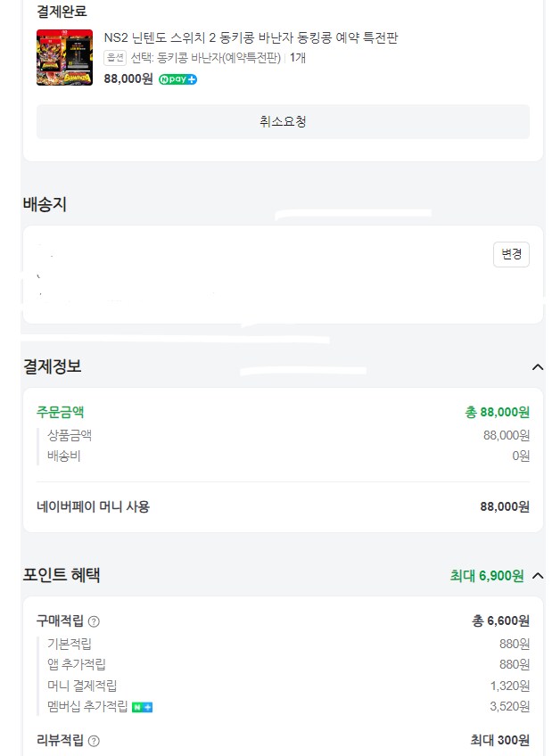Click the 배송지 section header
Screen dimensions: 552x756
[40, 204]
